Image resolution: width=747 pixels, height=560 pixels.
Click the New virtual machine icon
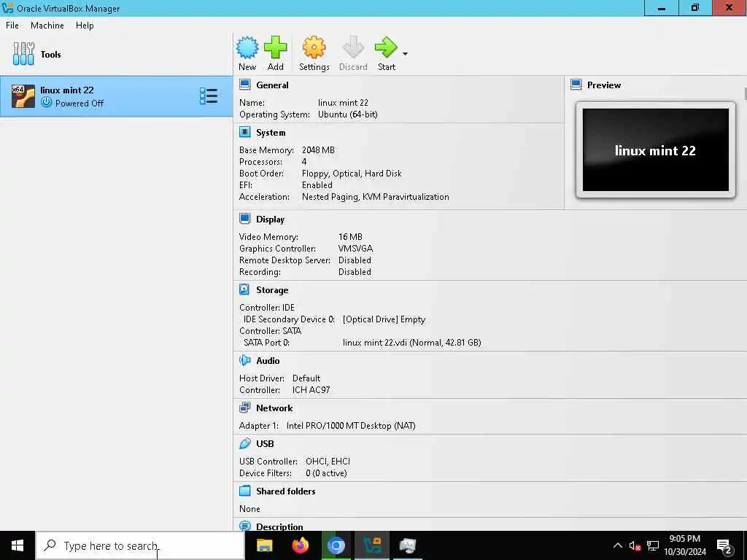coord(247,47)
